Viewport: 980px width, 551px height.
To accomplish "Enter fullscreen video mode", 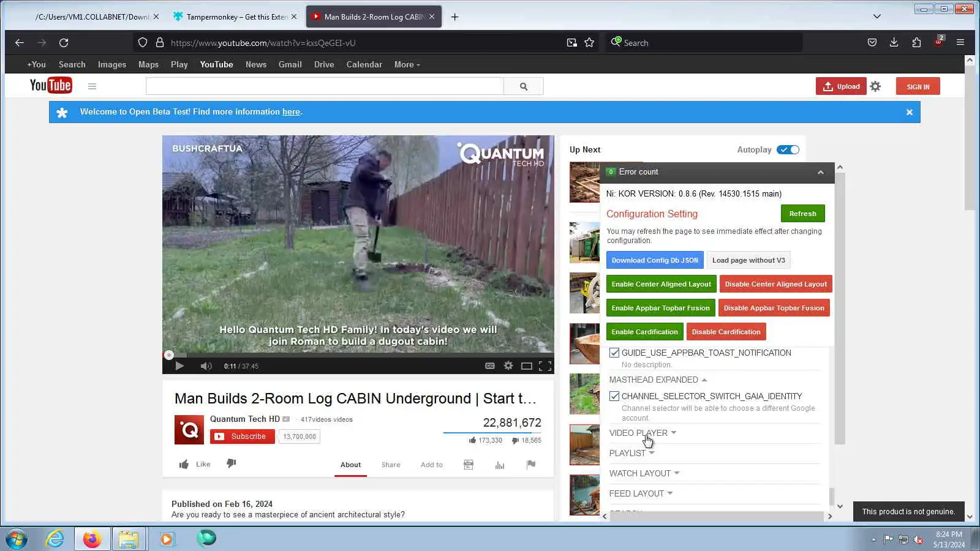I will point(545,366).
